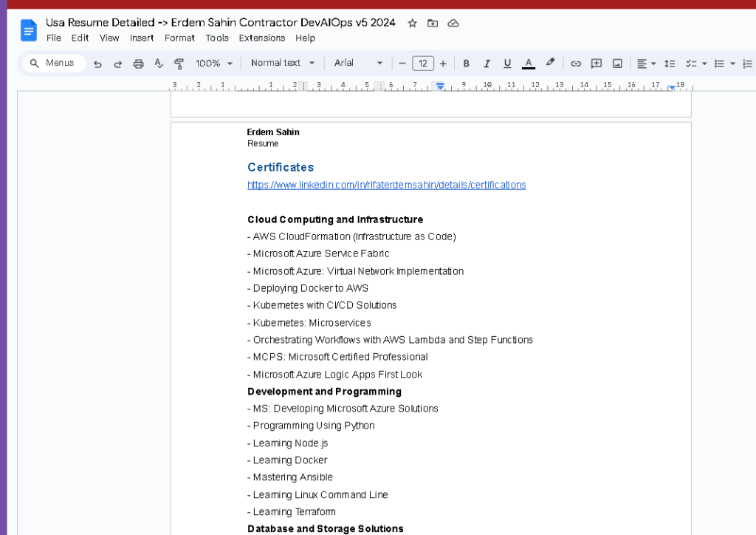
Task: Click 'Programming Using Python' line
Action: 311,426
